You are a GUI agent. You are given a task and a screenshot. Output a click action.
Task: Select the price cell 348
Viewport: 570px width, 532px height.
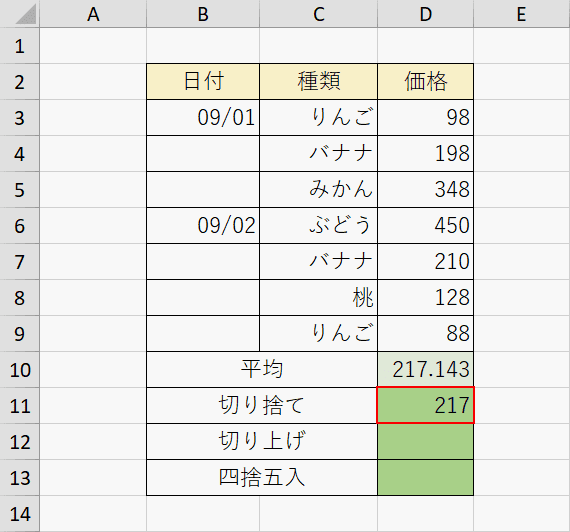pyautogui.click(x=425, y=190)
